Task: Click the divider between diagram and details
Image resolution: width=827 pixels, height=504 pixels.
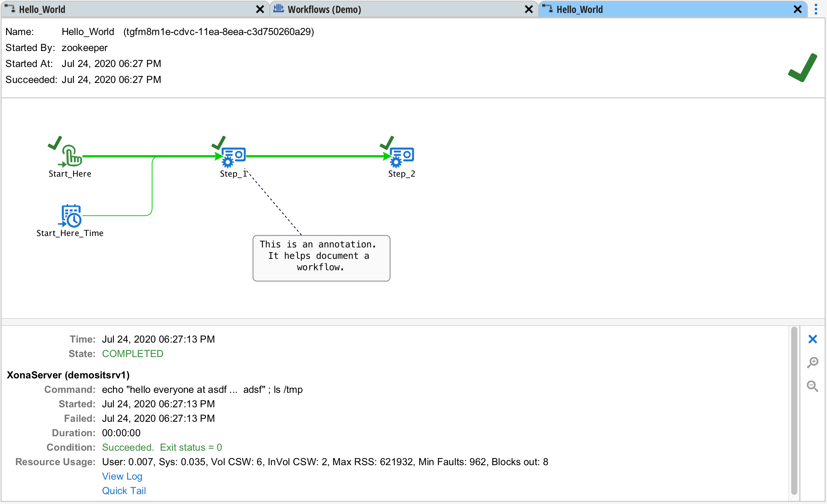Action: coord(413,322)
